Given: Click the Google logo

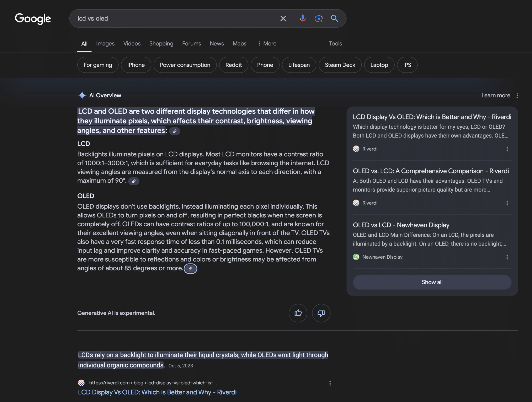Looking at the screenshot, I should [x=33, y=18].
